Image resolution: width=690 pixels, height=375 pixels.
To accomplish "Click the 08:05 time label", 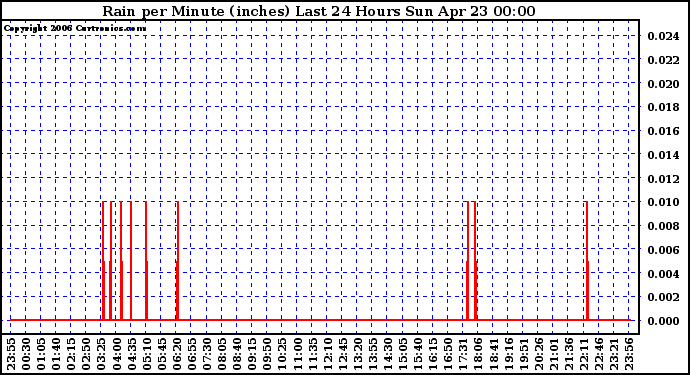I will pos(222,354).
